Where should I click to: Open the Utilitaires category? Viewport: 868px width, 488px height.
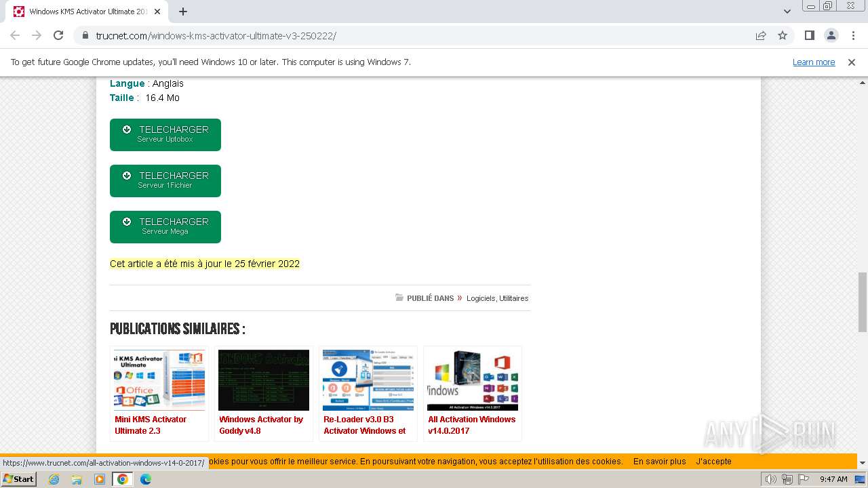[x=513, y=298]
